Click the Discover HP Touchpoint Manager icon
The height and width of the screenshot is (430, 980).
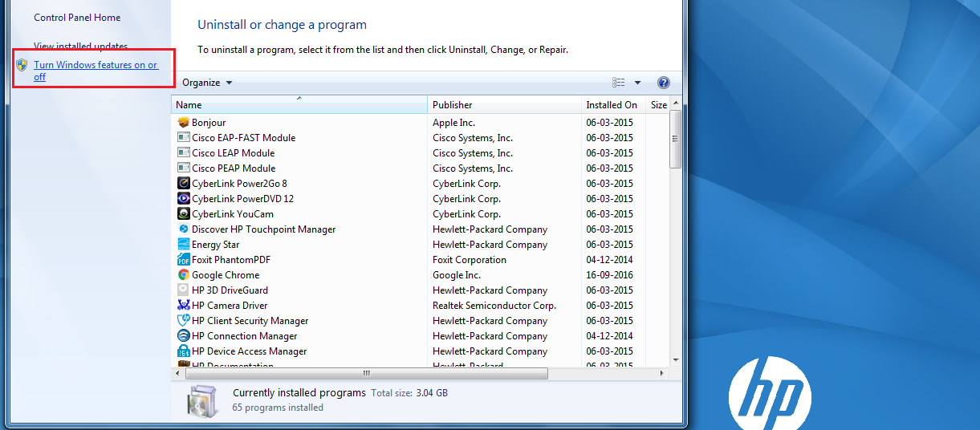click(x=184, y=229)
